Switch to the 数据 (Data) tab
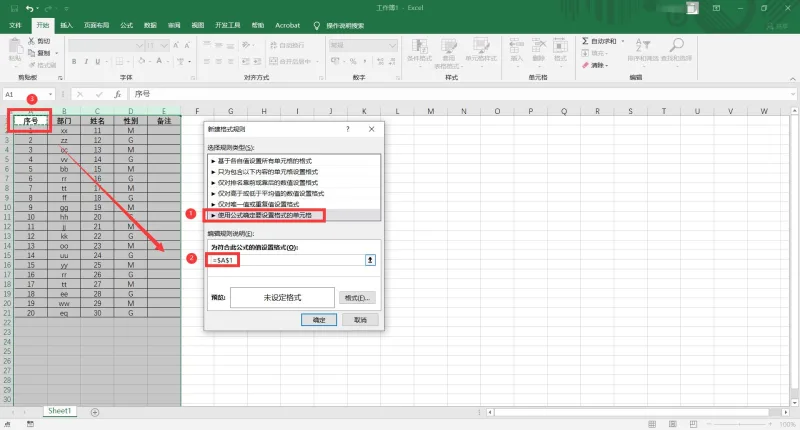The width and height of the screenshot is (800, 430). click(x=150, y=25)
